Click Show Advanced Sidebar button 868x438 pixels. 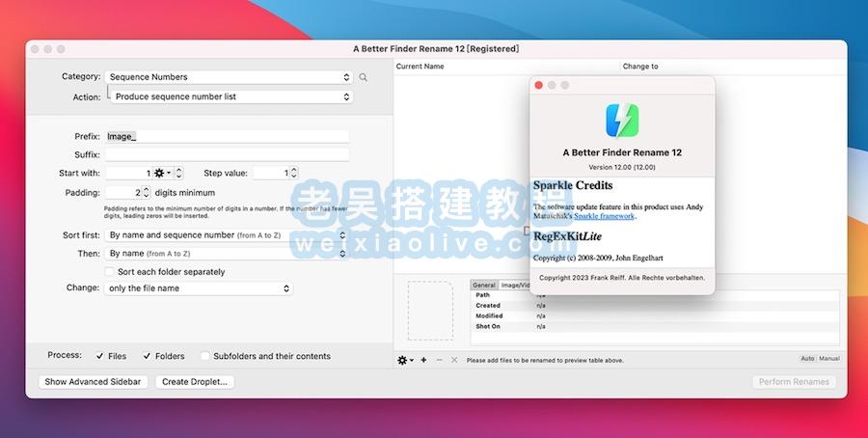coord(93,381)
